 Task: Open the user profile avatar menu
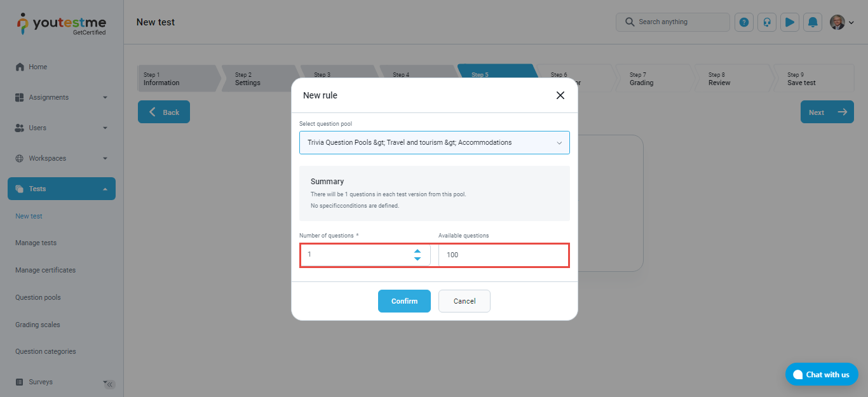click(841, 22)
